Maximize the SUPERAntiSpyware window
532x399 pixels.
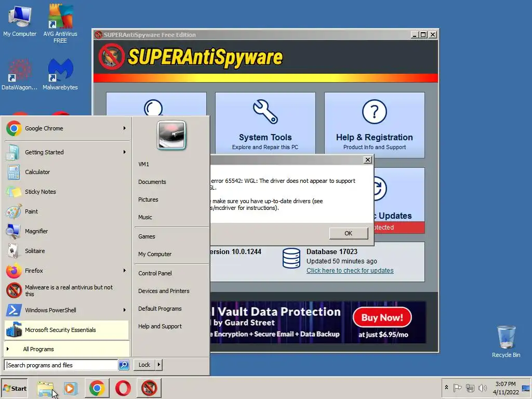click(423, 35)
